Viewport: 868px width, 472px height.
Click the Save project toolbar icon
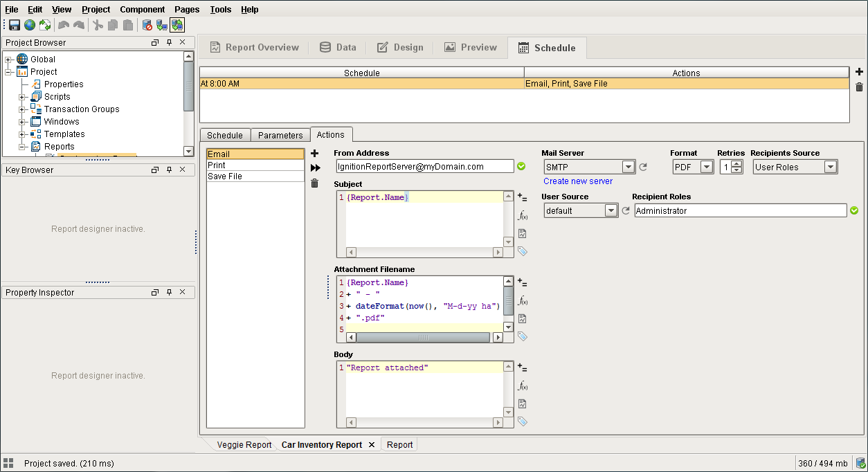tap(14, 25)
